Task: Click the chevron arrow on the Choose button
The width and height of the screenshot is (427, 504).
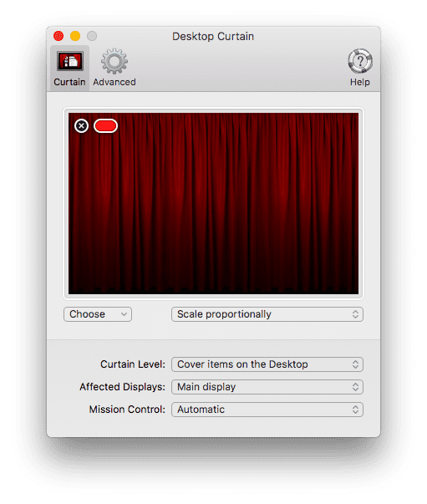Action: pos(124,314)
